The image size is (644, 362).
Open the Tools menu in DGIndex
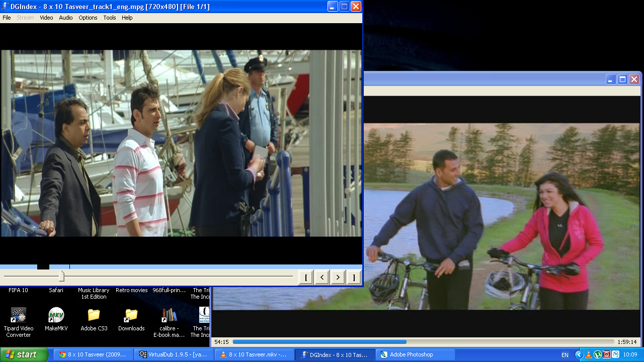click(110, 18)
